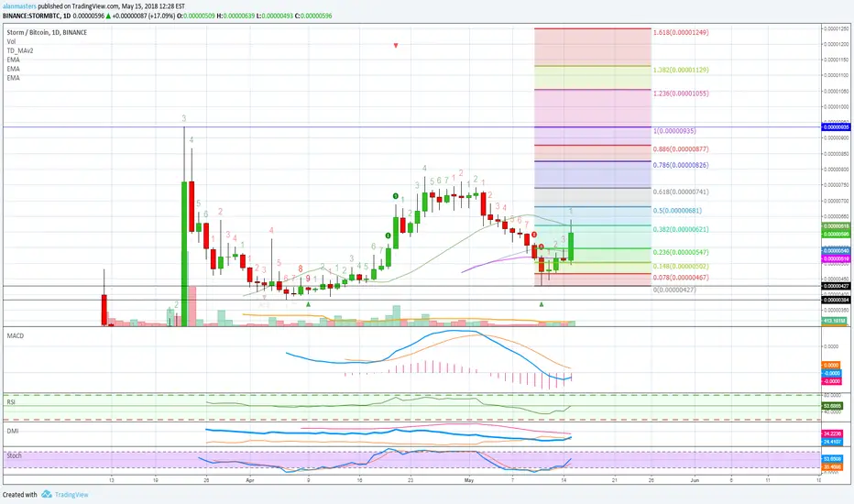854x504 pixels.
Task: Select the 0.148(0.00000502) Fibonacci label
Action: tap(681, 267)
